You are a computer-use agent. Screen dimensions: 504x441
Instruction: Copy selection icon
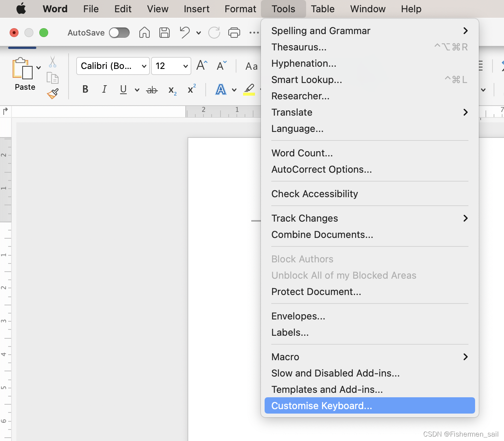(53, 78)
